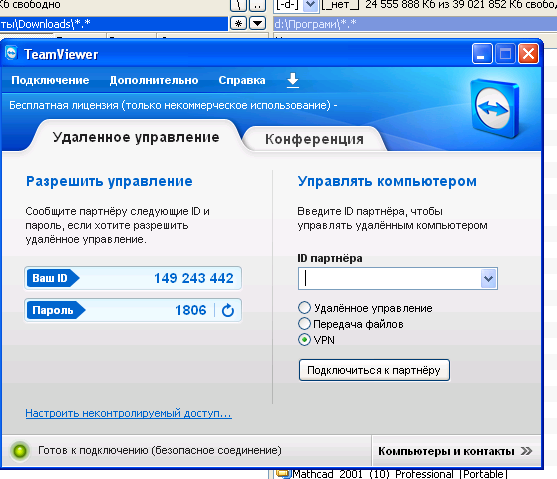Open Компьютеры и контакты panel

(456, 451)
